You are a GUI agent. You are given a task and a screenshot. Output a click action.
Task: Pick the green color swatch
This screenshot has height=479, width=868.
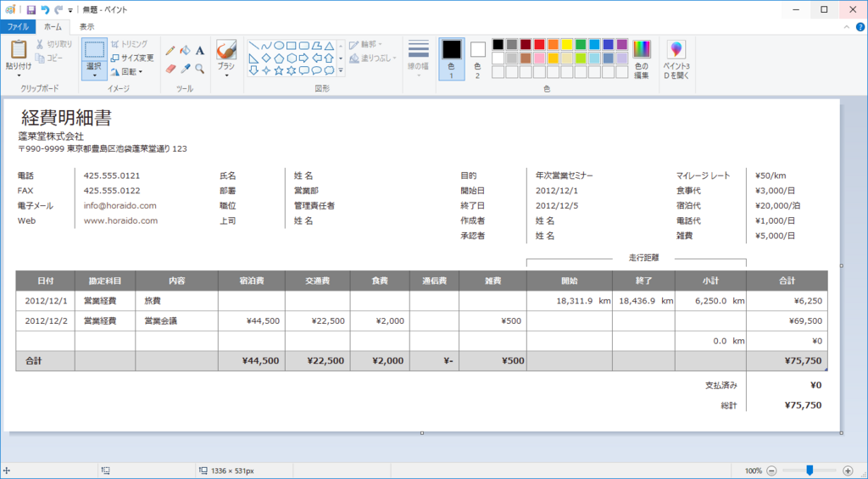click(x=581, y=44)
